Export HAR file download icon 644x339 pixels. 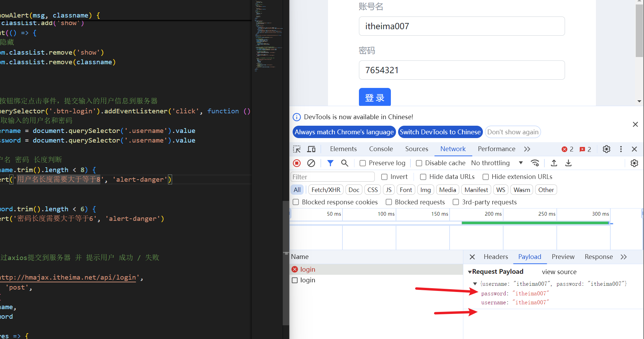[568, 163]
